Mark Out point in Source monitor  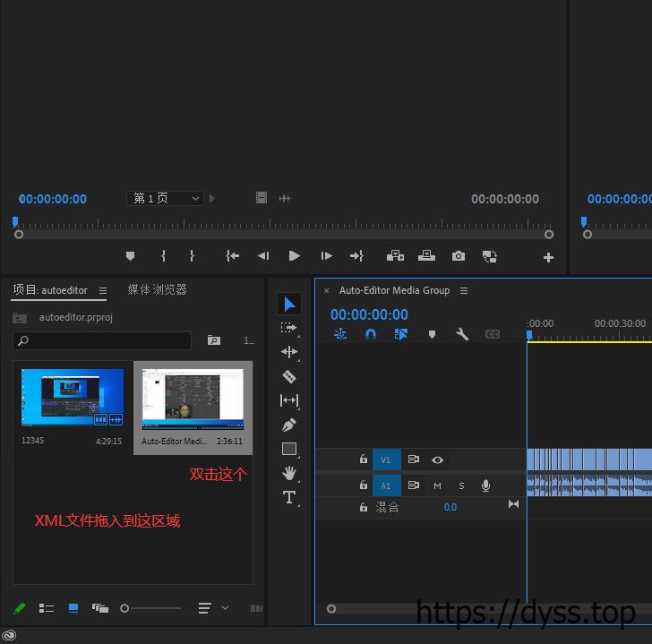click(x=192, y=256)
